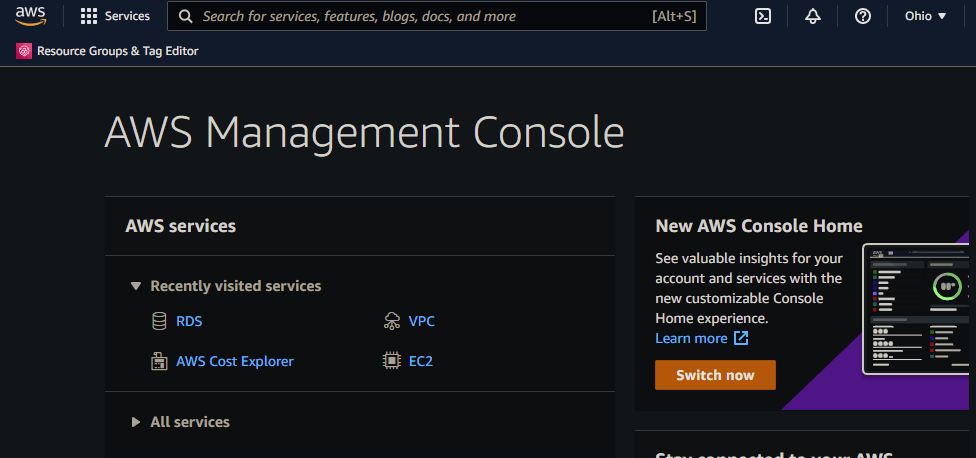This screenshot has height=458, width=976.
Task: Click the AWS Cost Explorer icon
Action: coord(158,361)
